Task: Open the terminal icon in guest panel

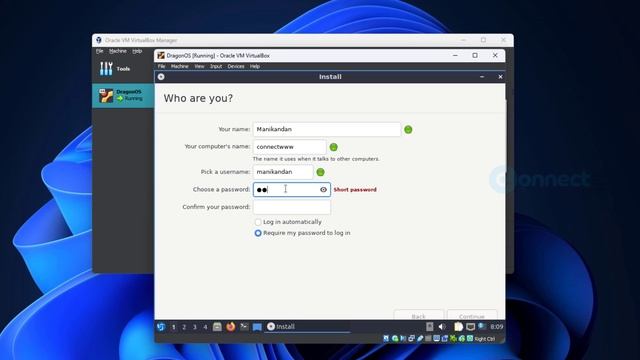Action: click(244, 327)
